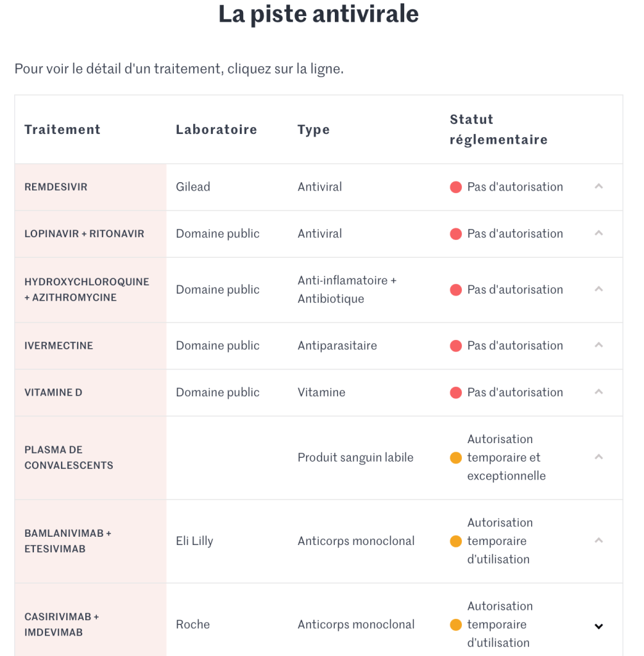Click Produit sanguin labile type cell
The width and height of the screenshot is (644, 656).
355,458
